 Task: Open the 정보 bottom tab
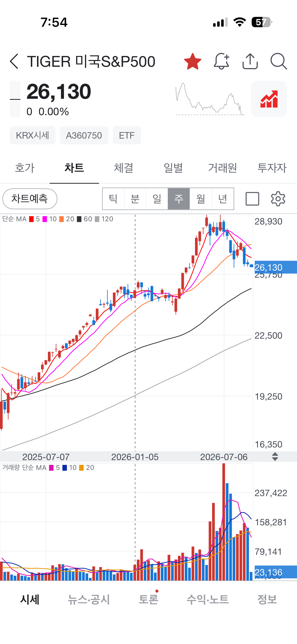pos(267,599)
